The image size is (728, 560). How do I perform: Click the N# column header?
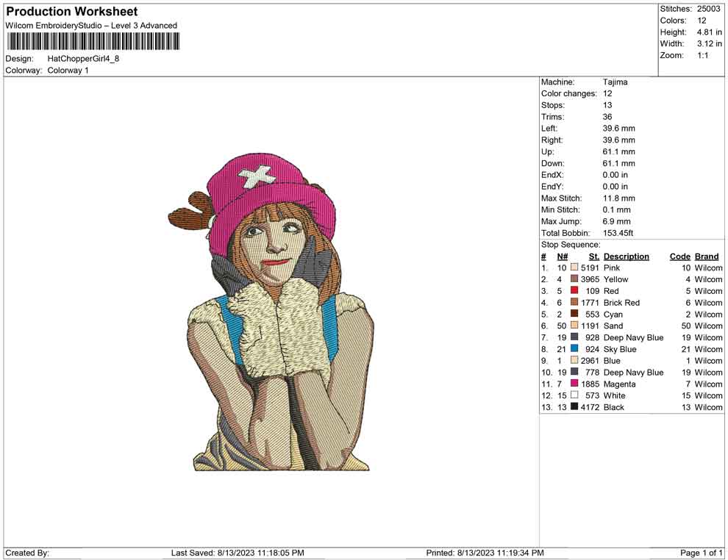(x=563, y=256)
